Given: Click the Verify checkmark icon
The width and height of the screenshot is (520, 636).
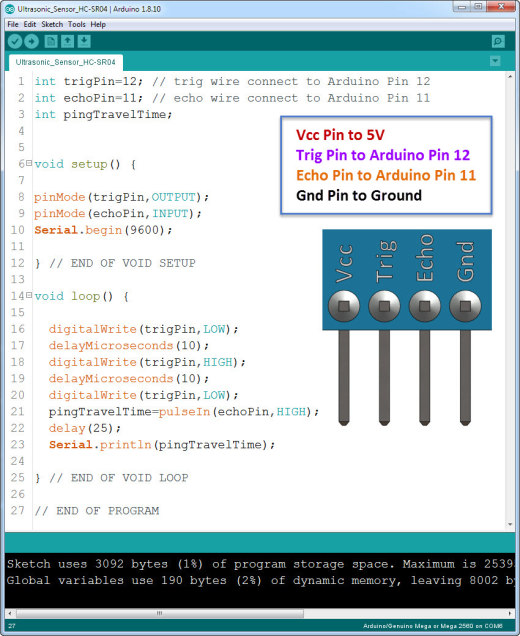Looking at the screenshot, I should pyautogui.click(x=15, y=41).
